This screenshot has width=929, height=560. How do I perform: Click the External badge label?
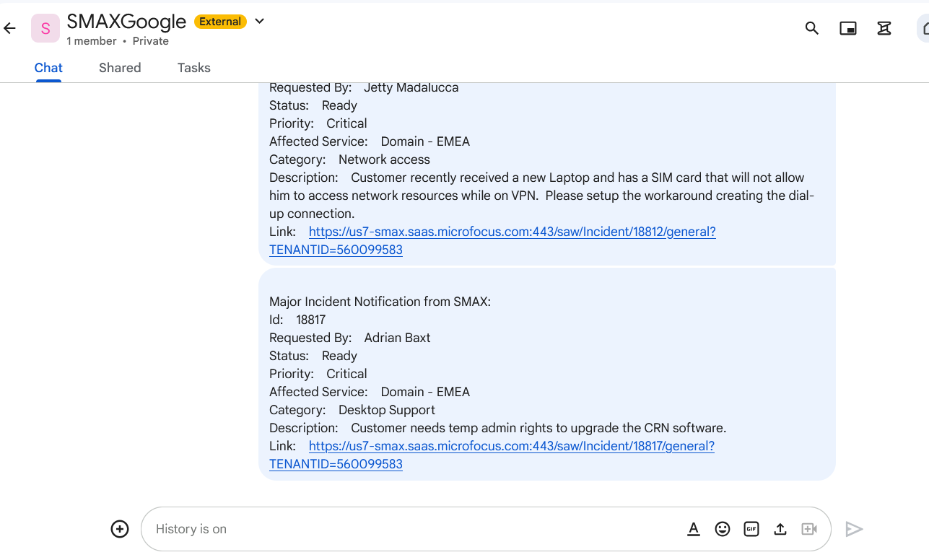tap(220, 22)
